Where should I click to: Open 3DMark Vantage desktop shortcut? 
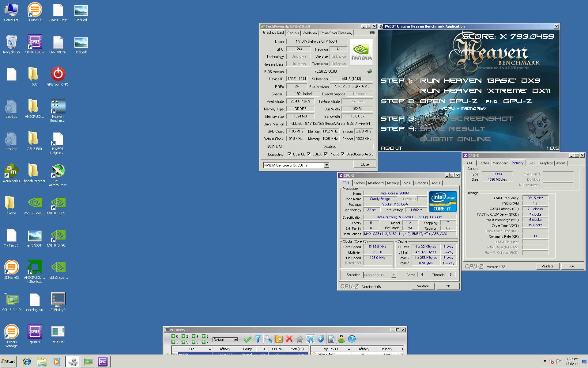tap(11, 336)
